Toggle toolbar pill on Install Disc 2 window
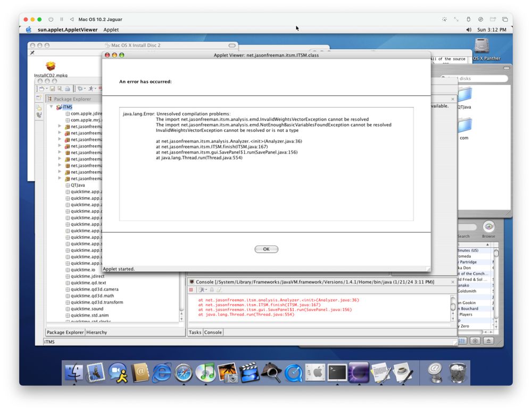Viewport: 532px width, 411px height. 232,45
